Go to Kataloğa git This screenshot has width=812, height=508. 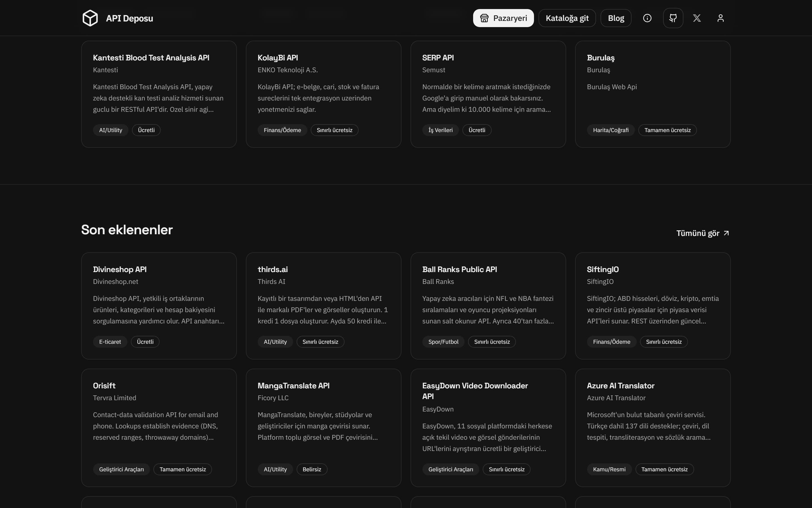567,18
